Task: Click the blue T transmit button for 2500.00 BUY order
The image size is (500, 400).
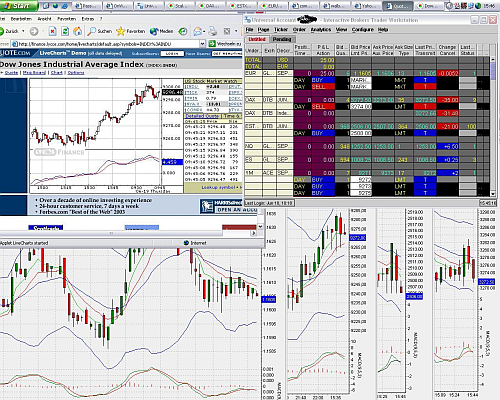Action: pyautogui.click(x=425, y=133)
